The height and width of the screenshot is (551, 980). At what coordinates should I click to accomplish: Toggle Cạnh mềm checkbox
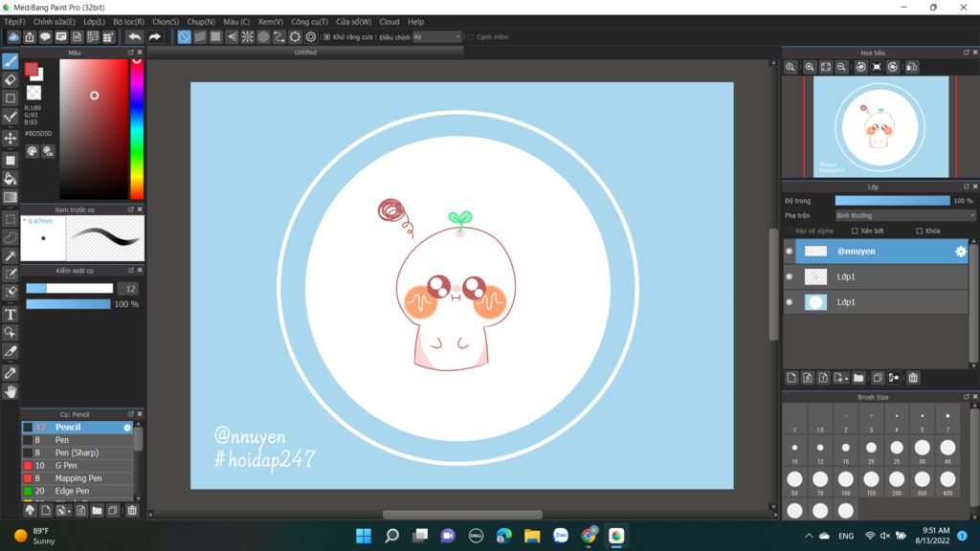pyautogui.click(x=470, y=37)
